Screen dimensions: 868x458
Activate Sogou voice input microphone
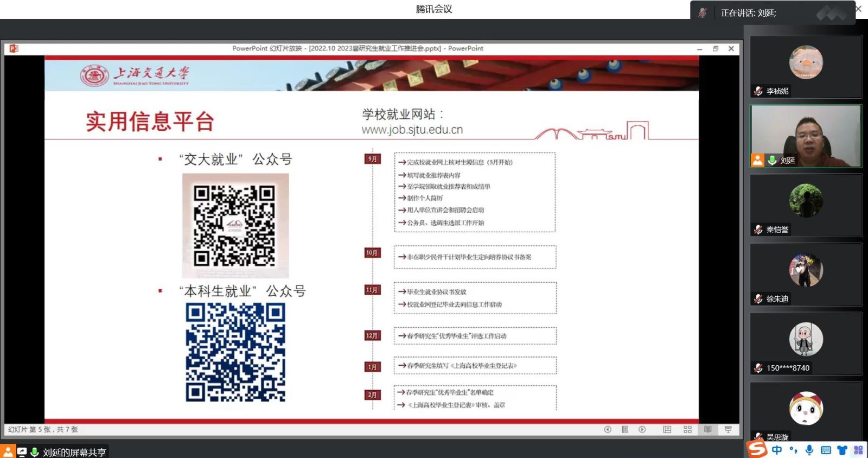tap(809, 450)
